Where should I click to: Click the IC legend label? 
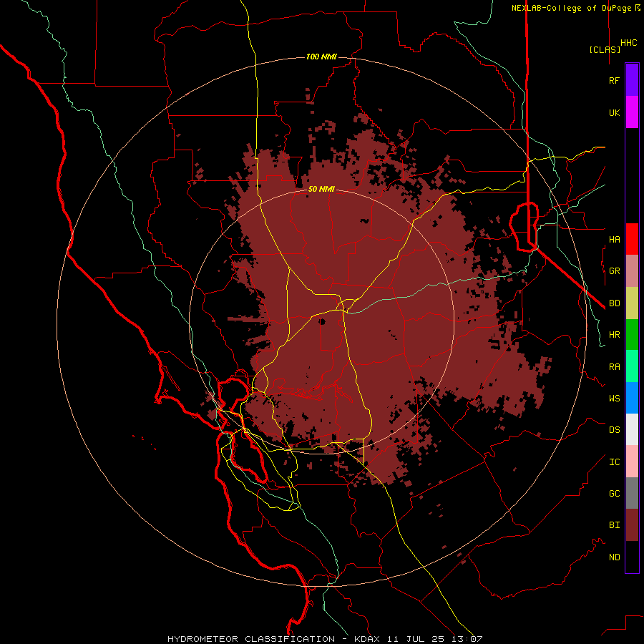[x=615, y=462]
